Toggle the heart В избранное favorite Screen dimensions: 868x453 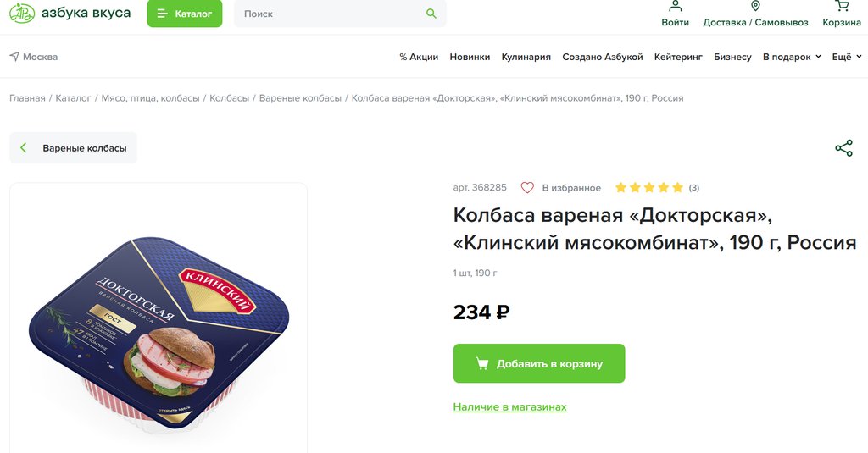(527, 188)
